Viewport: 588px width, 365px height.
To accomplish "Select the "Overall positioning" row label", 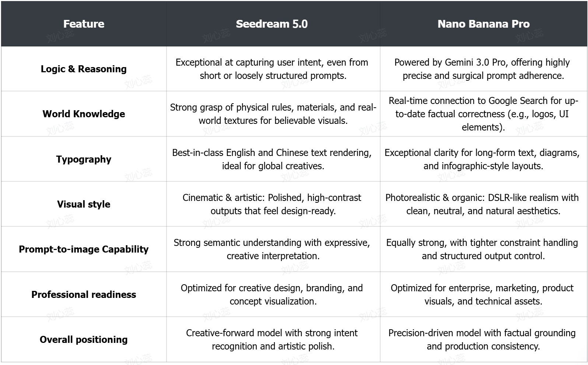I will (x=84, y=340).
